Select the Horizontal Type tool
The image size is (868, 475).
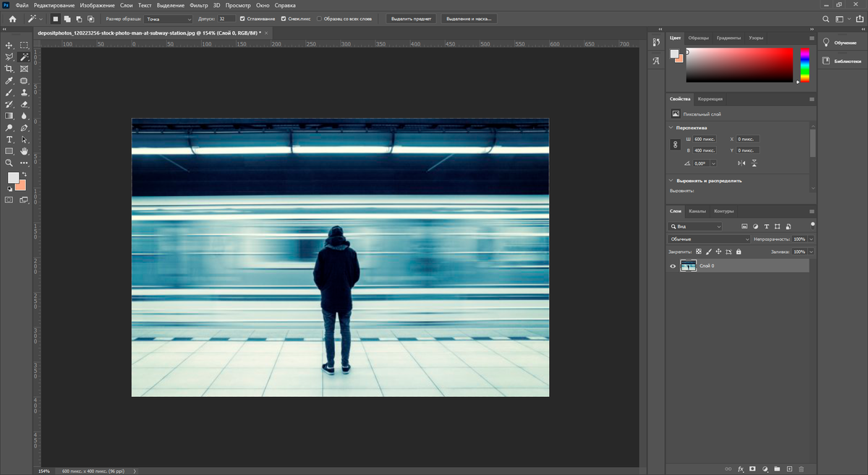pos(9,140)
